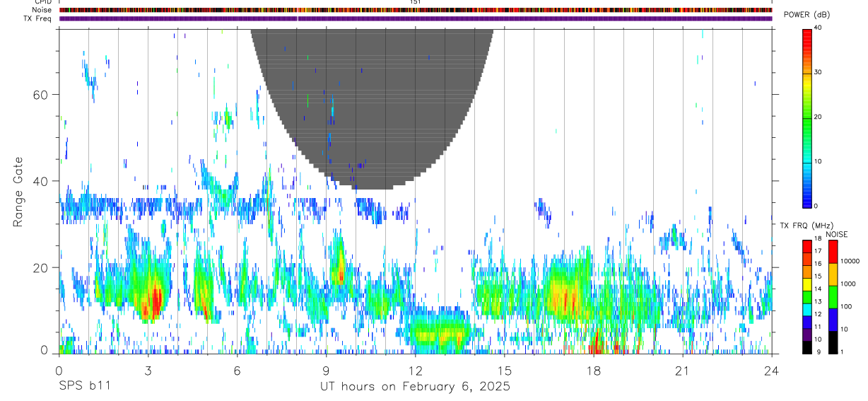Click the 'SPS b11' label
This screenshot has height=401, width=868.
tap(84, 386)
